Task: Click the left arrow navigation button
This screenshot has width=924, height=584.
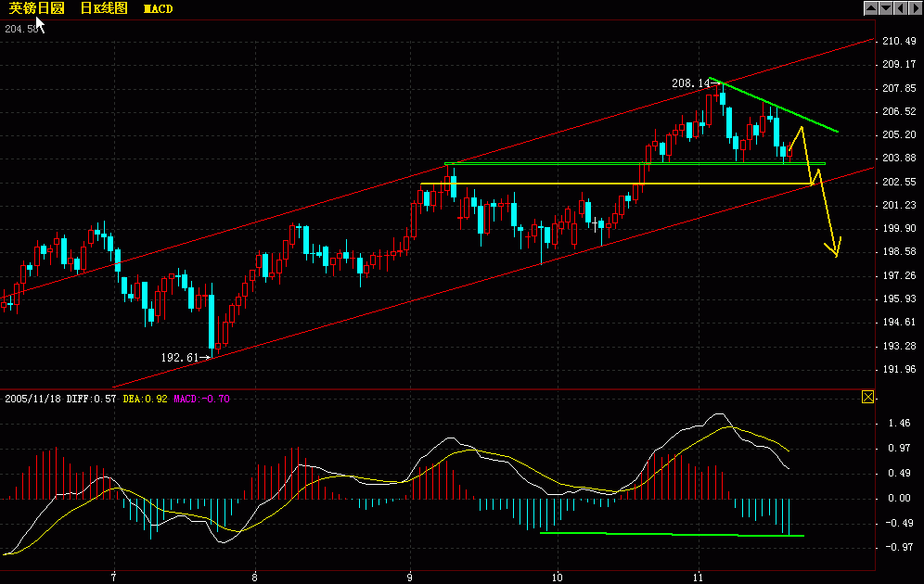Action: 901,8
